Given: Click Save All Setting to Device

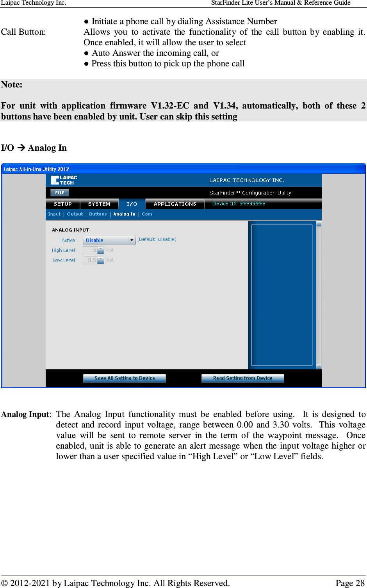Looking at the screenshot, I should [x=125, y=378].
